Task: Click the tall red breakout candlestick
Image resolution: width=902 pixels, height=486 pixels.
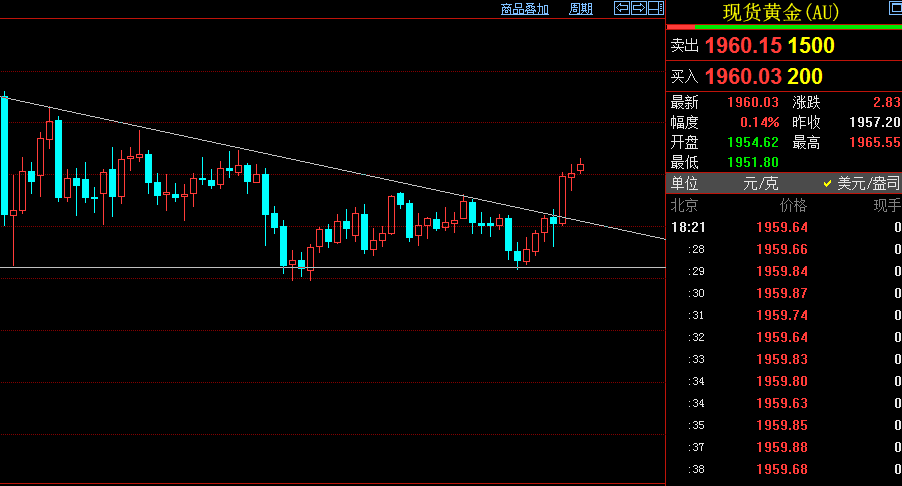Action: 562,198
